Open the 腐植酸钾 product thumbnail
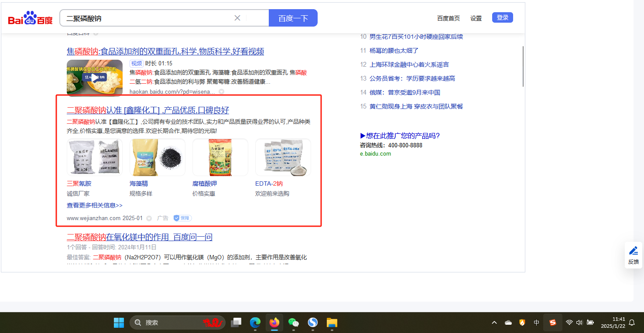Image resolution: width=644 pixels, height=333 pixels. [220, 157]
